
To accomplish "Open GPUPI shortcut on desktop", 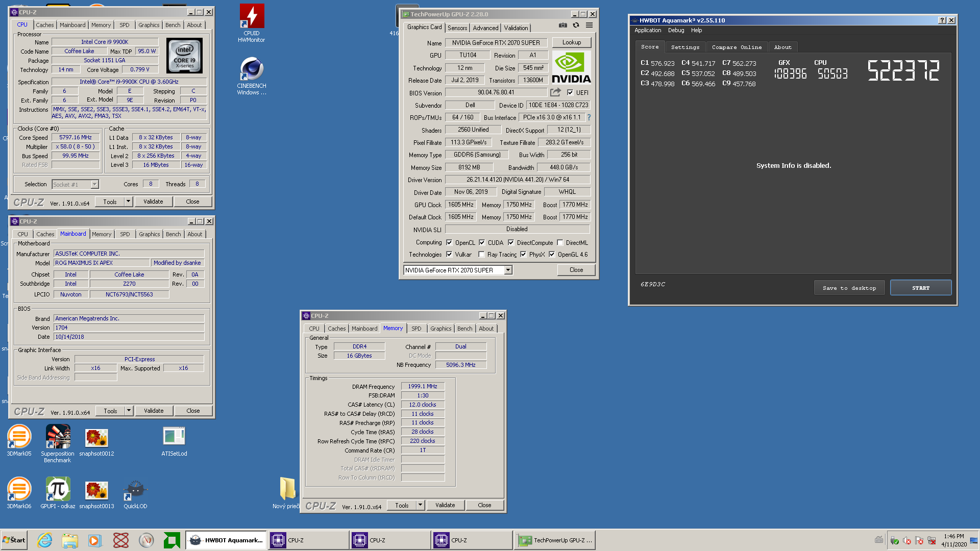I will [58, 493].
